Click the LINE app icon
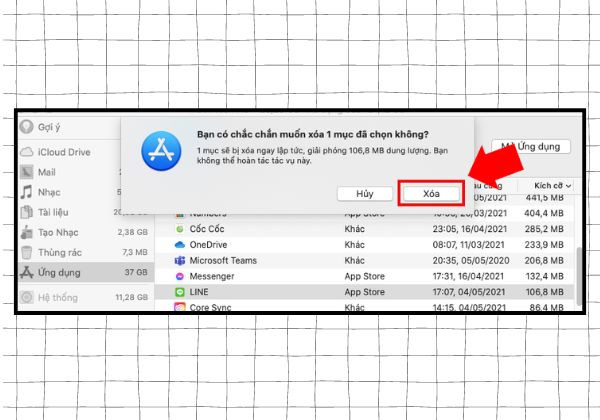 tap(179, 292)
